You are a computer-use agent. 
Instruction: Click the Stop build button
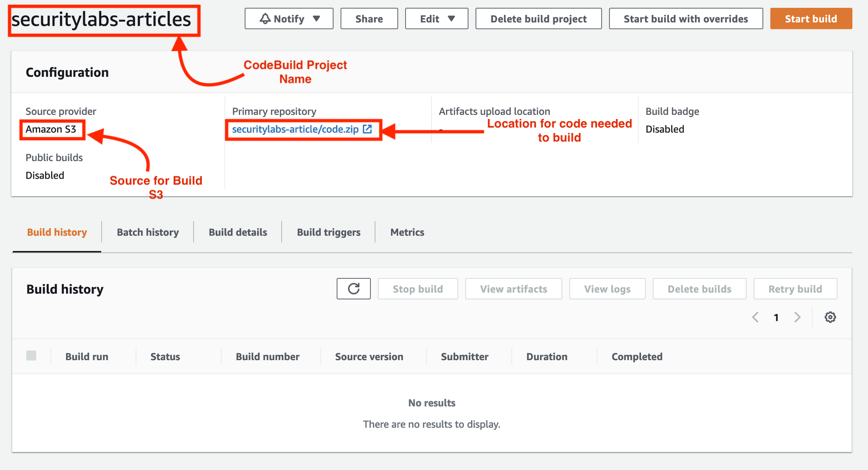(418, 289)
